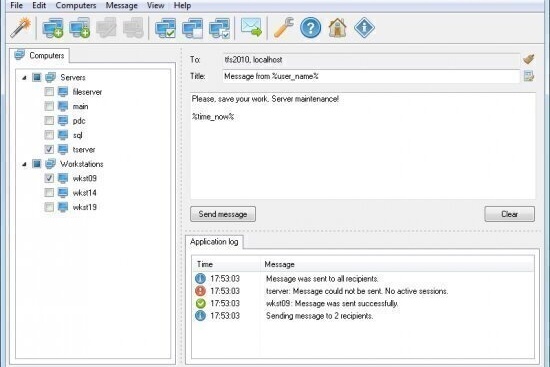This screenshot has height=367, width=550.
Task: Click the first greyed-out computer toolbar icon
Action: click(106, 28)
